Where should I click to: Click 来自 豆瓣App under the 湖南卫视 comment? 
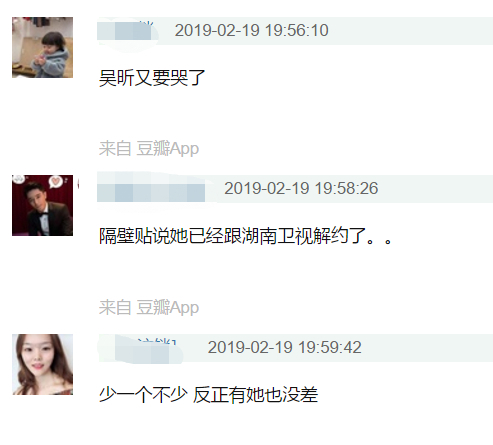[x=149, y=307]
